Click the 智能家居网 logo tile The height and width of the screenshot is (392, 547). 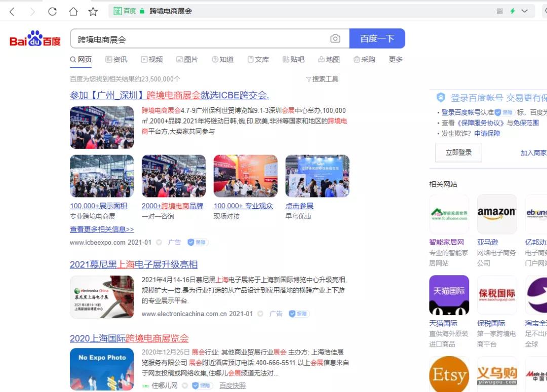(x=449, y=214)
